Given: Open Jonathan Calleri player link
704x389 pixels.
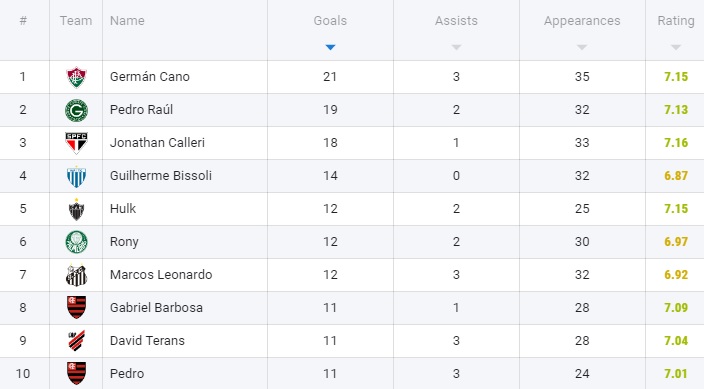Looking at the screenshot, I should click(x=157, y=143).
